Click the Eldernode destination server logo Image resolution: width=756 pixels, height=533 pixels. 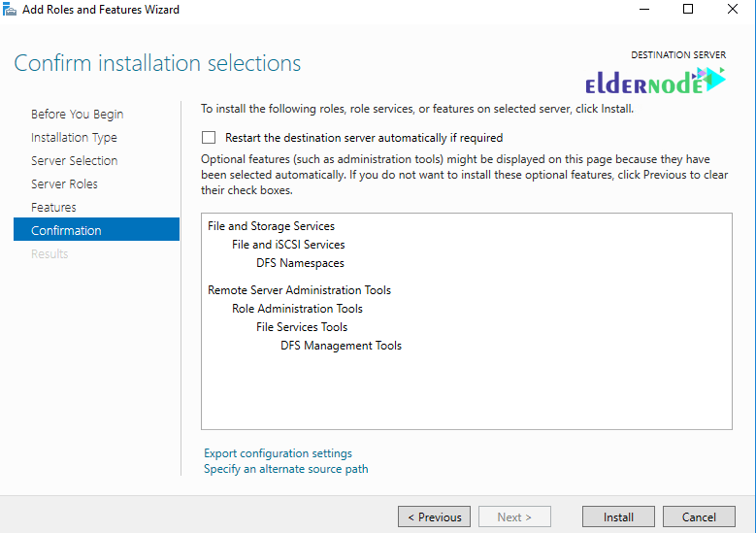coord(655,81)
